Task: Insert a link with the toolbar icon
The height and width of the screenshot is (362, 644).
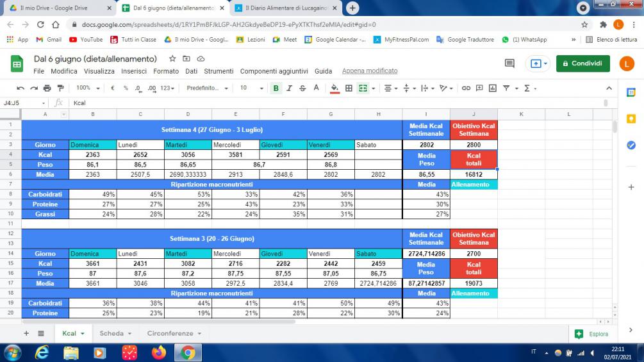Action: point(466,88)
